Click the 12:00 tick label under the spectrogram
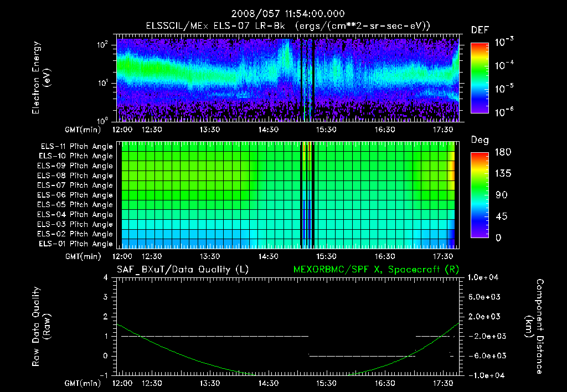Screen dimensions: 567x392 pos(122,130)
